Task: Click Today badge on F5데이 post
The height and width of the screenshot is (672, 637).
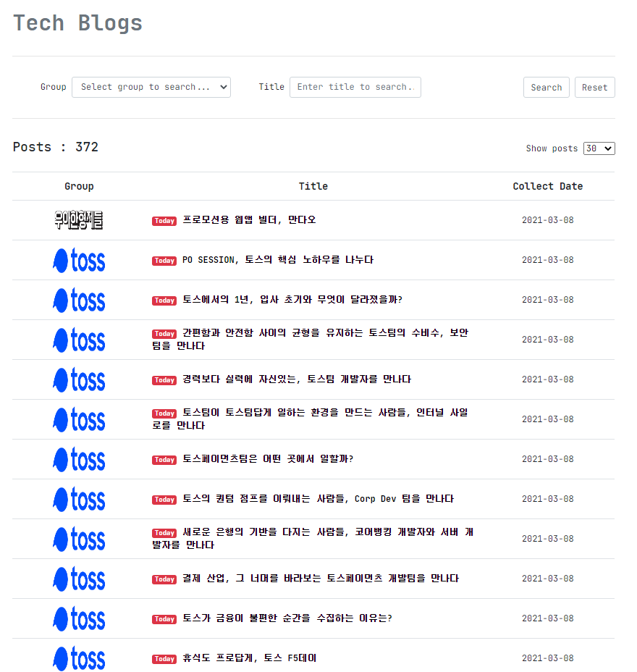Action: click(164, 659)
